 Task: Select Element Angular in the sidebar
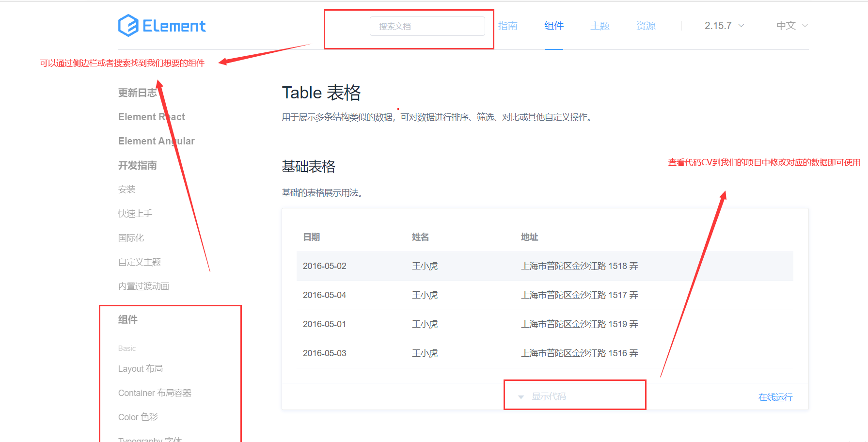156,141
